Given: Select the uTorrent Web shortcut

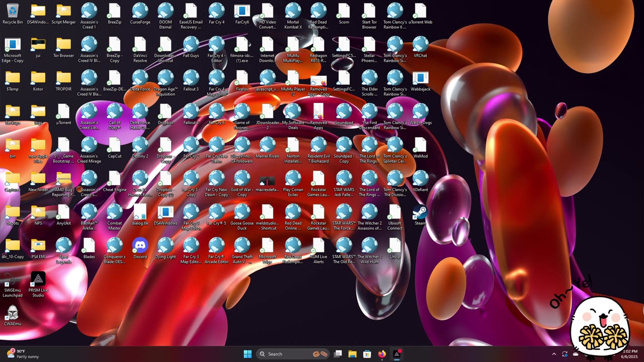Looking at the screenshot, I should [421, 14].
